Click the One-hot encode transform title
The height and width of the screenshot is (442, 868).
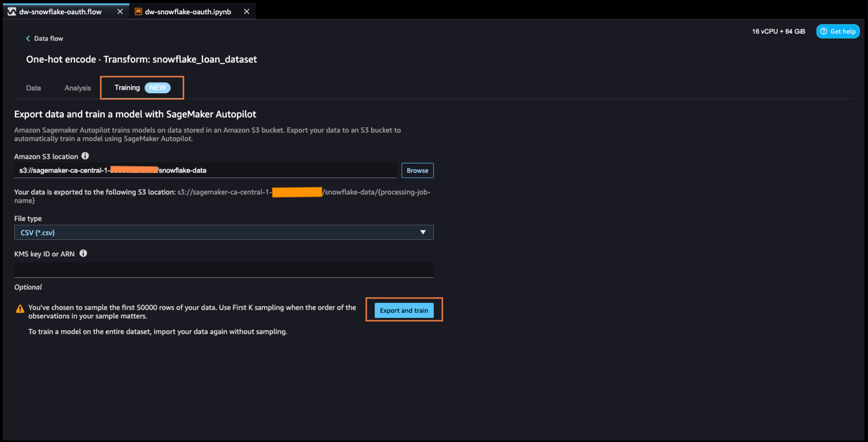[141, 59]
